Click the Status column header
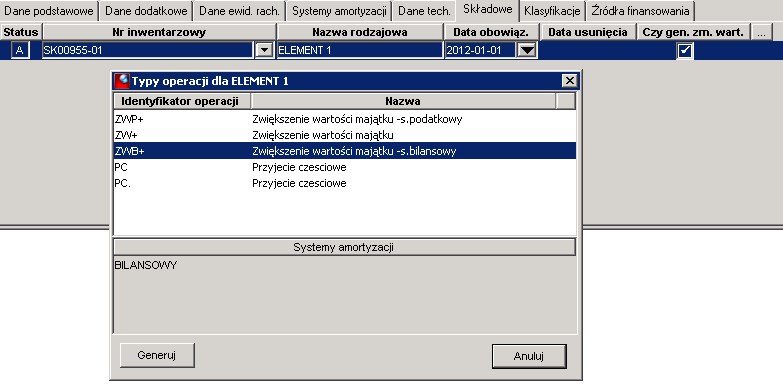Screen dimensions: 783x386 pos(20,32)
